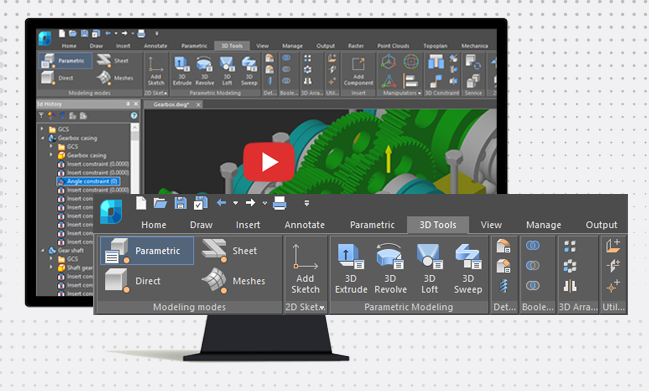
Task: Click New document icon in enlarged ribbon
Action: [141, 203]
